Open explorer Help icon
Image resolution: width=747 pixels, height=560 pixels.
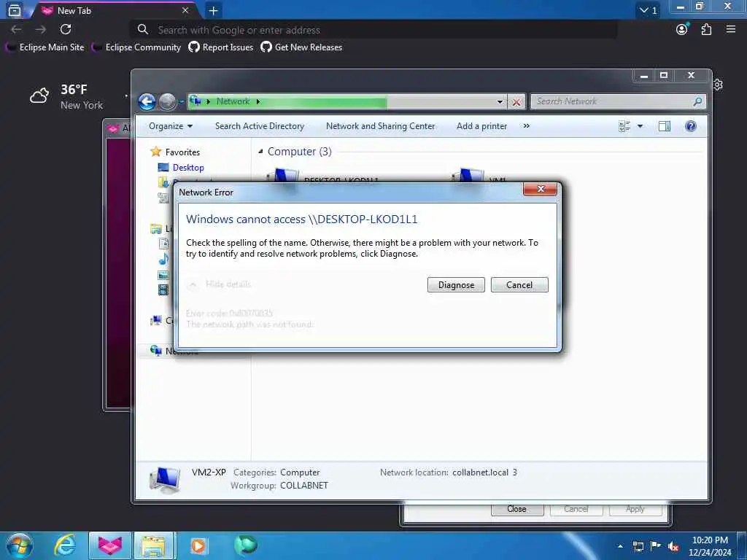click(x=690, y=126)
